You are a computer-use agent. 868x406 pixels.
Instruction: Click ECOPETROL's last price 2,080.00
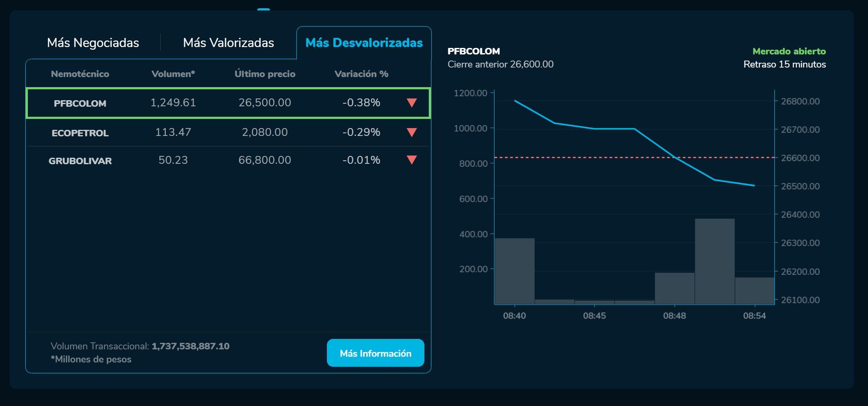point(265,132)
